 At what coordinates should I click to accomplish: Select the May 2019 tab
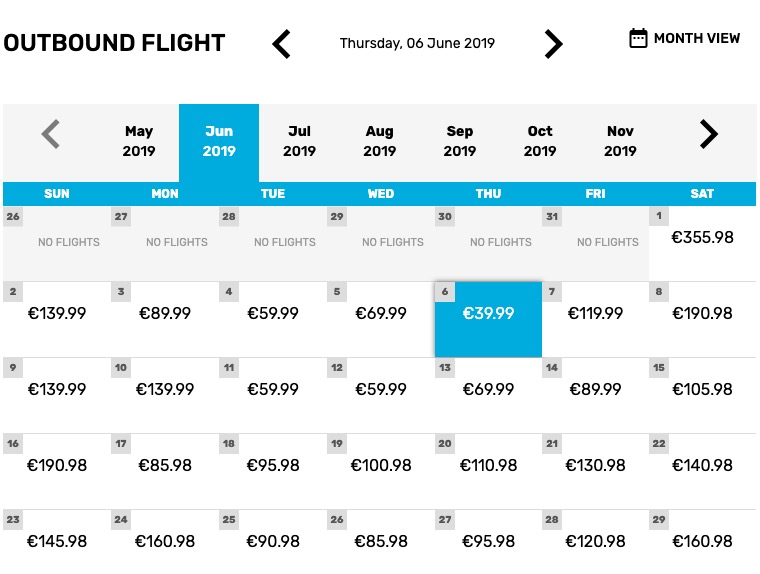(x=139, y=141)
